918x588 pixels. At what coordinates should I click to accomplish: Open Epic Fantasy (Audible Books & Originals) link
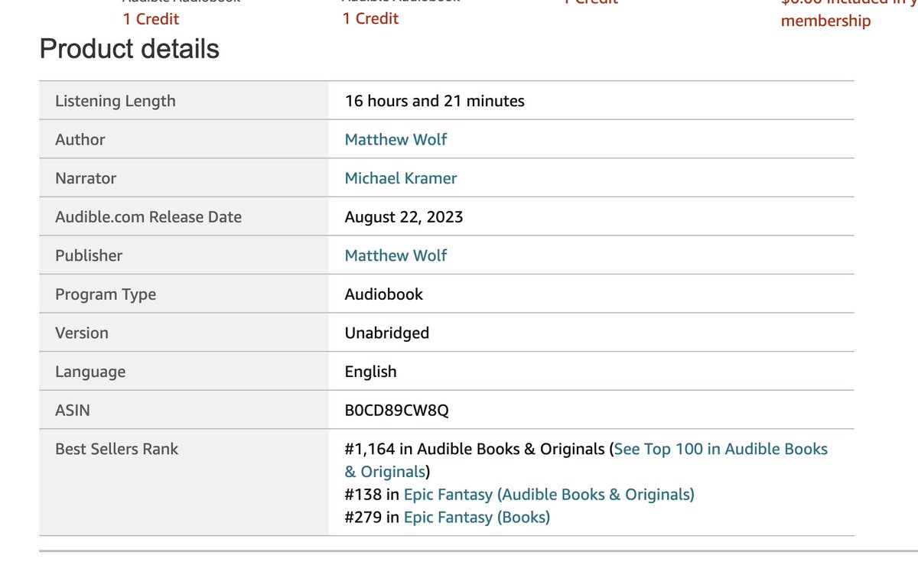click(549, 495)
